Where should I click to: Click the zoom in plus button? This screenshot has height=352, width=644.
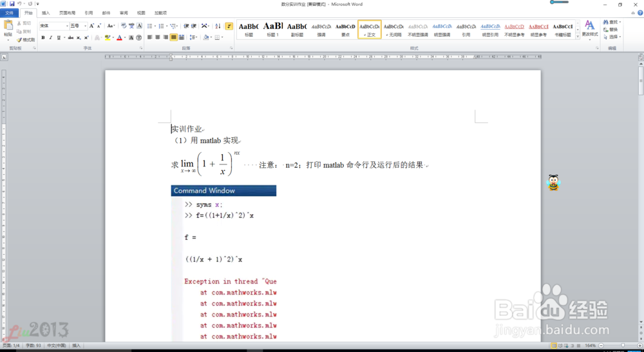click(641, 346)
